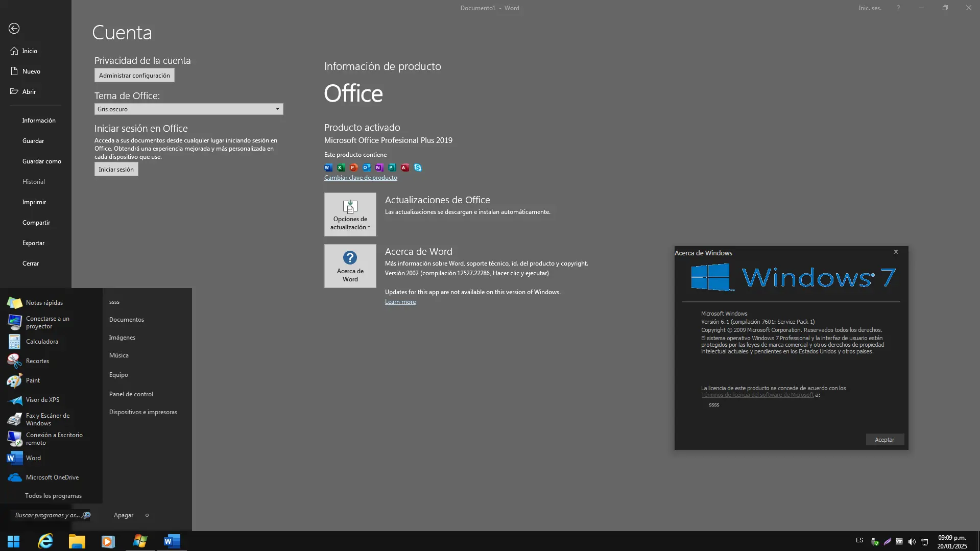
Task: Click the Outlook icon in product contents row
Action: click(366, 167)
